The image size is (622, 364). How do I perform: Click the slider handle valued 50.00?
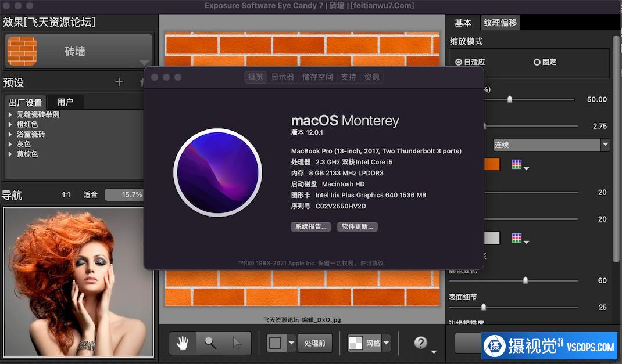point(510,99)
